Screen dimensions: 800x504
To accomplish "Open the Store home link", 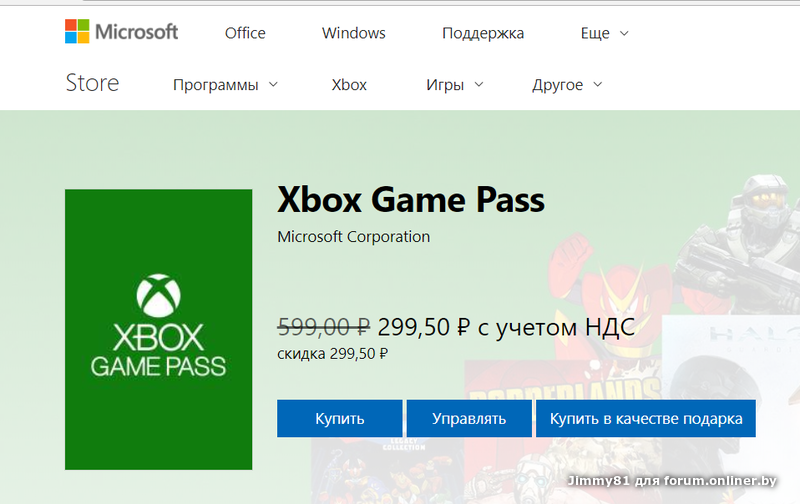I will click(x=92, y=83).
